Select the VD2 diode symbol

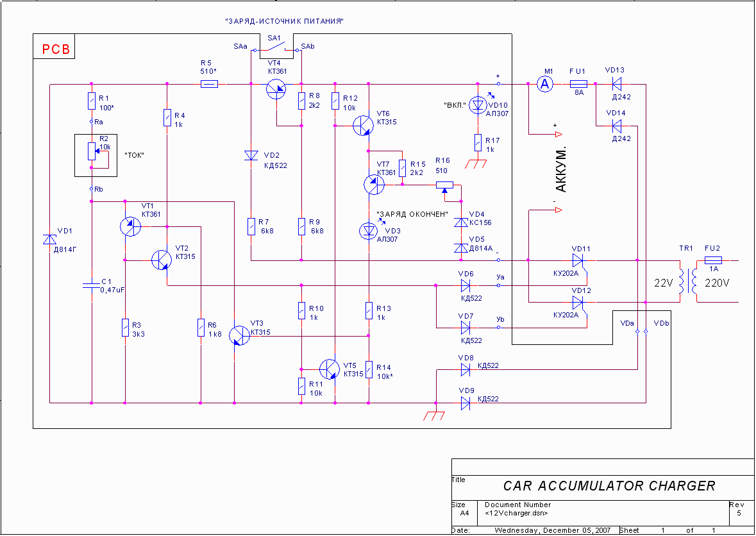coord(251,155)
